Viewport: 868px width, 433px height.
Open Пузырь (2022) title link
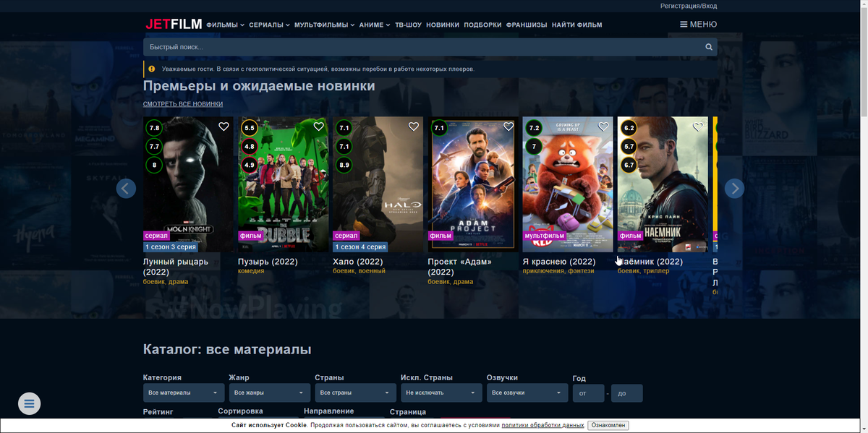(268, 262)
